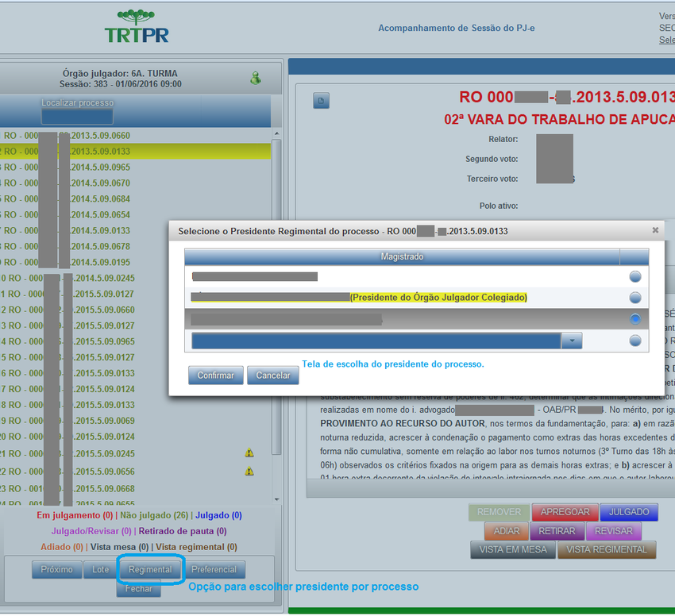Click the RETIRAR button
The image size is (675, 616).
coord(557,531)
